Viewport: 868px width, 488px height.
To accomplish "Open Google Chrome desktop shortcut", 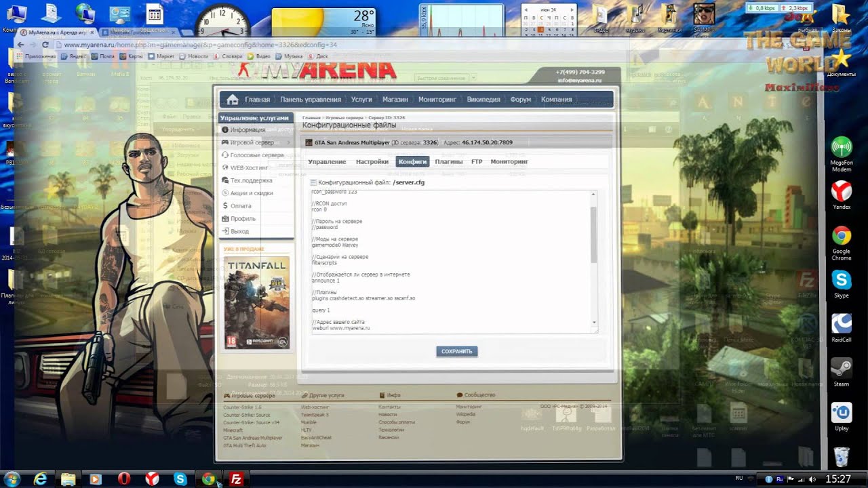I will [842, 243].
